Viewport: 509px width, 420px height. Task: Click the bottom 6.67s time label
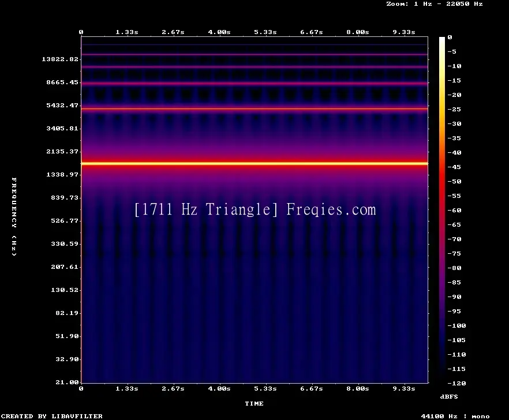tap(312, 388)
